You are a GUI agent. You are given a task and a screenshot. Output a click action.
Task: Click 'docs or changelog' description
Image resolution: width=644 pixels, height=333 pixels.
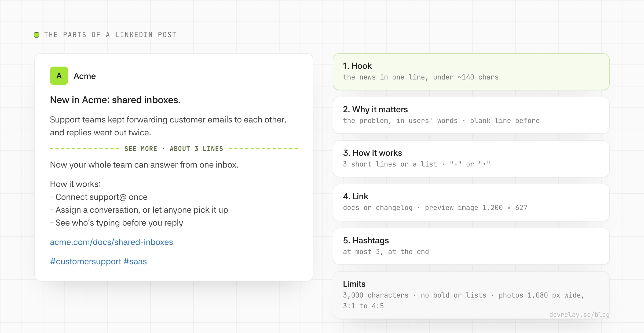tap(435, 208)
